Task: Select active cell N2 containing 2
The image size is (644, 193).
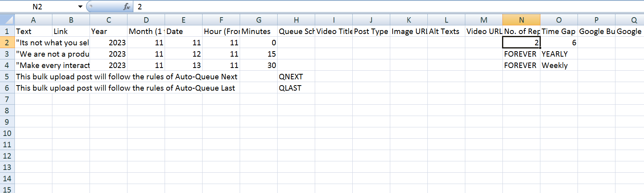Action: coord(521,43)
